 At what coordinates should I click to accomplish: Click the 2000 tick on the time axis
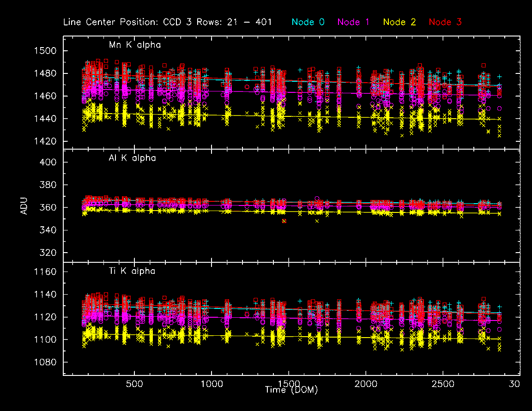[x=366, y=384]
